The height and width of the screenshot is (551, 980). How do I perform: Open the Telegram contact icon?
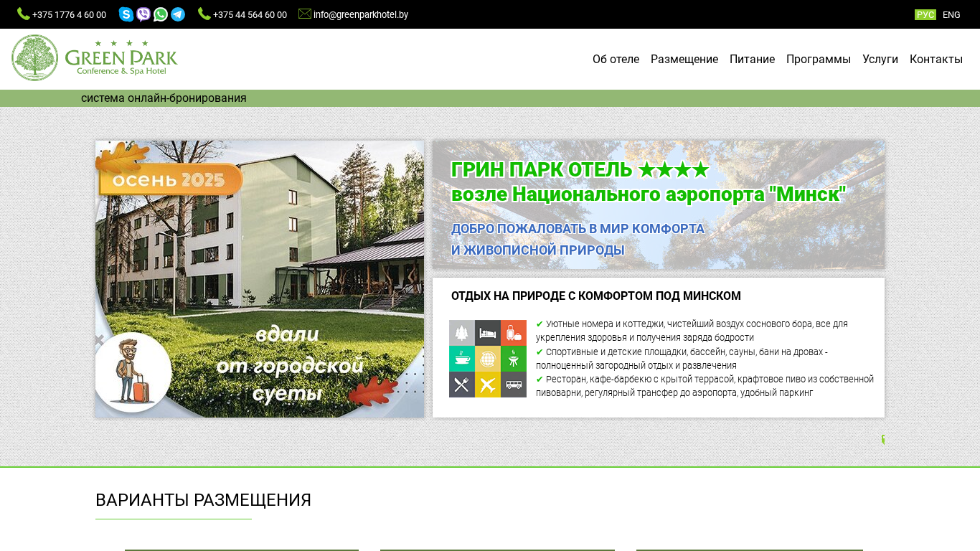(178, 14)
